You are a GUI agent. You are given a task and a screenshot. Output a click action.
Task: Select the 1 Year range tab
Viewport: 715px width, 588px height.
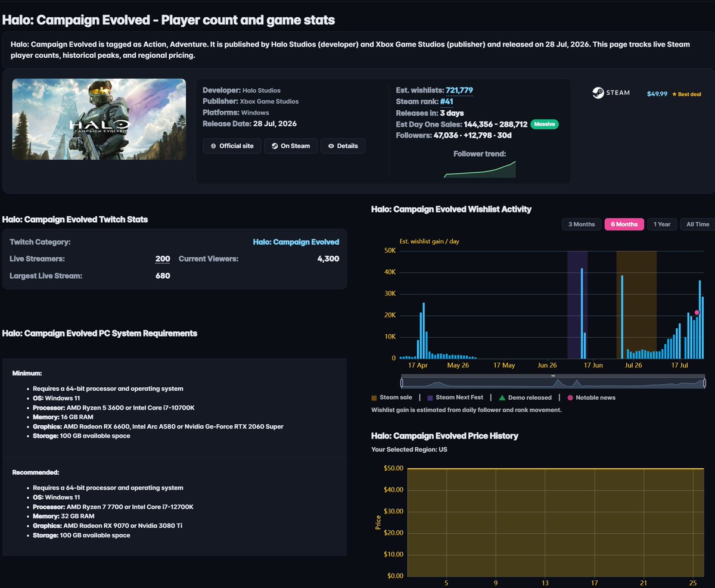pos(662,224)
